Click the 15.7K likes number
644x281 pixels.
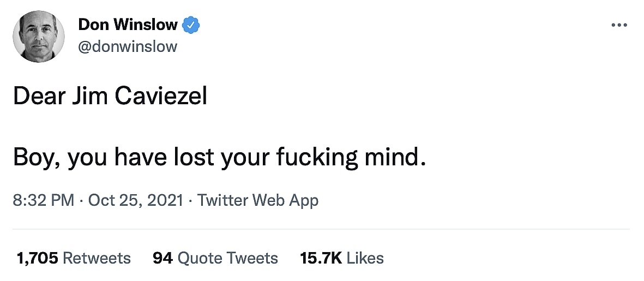coord(321,258)
